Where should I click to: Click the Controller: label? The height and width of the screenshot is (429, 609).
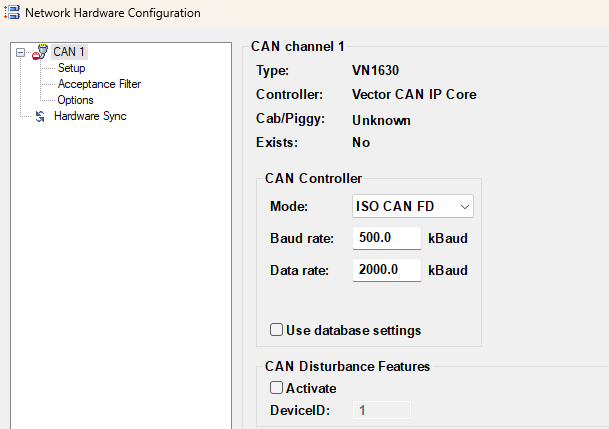point(289,94)
